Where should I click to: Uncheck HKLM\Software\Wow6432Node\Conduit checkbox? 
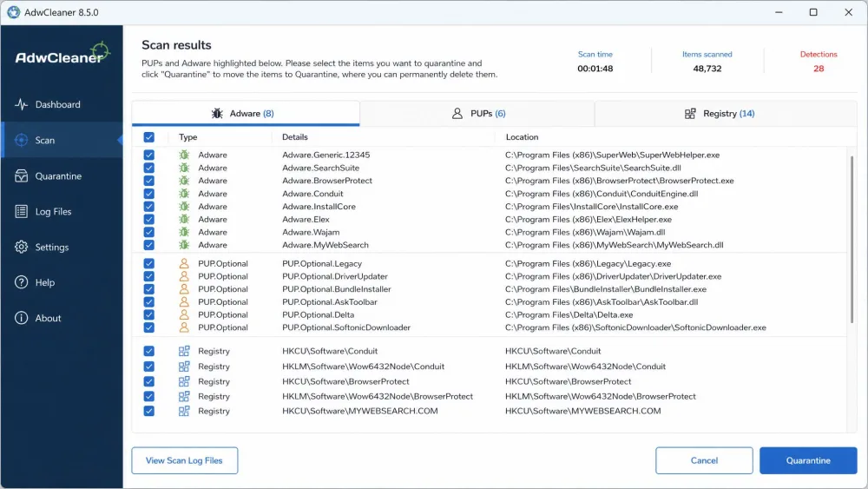149,367
